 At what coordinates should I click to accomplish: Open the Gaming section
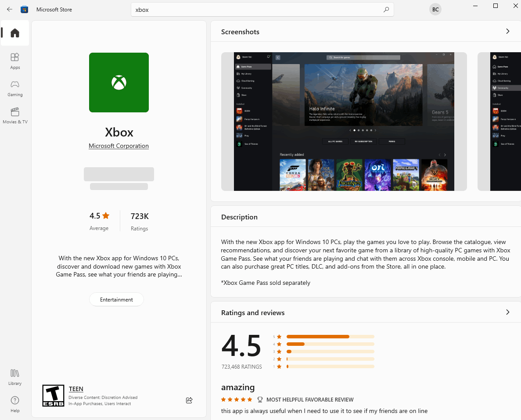15,88
